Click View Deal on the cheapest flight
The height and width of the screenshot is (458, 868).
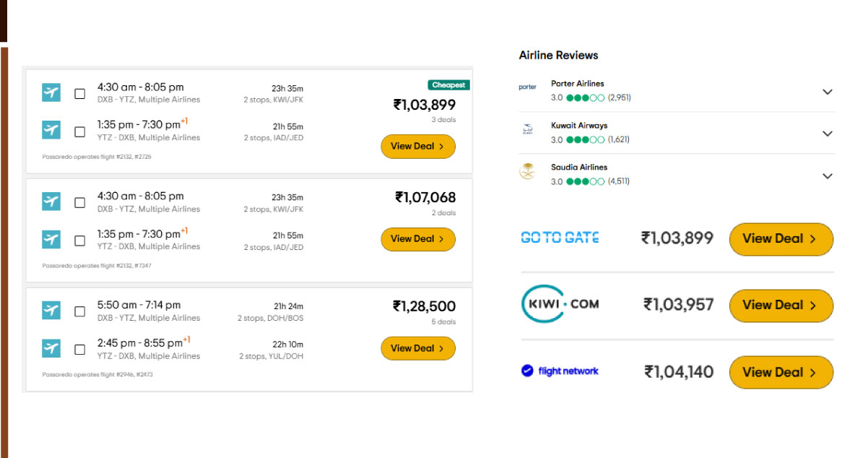click(x=417, y=146)
